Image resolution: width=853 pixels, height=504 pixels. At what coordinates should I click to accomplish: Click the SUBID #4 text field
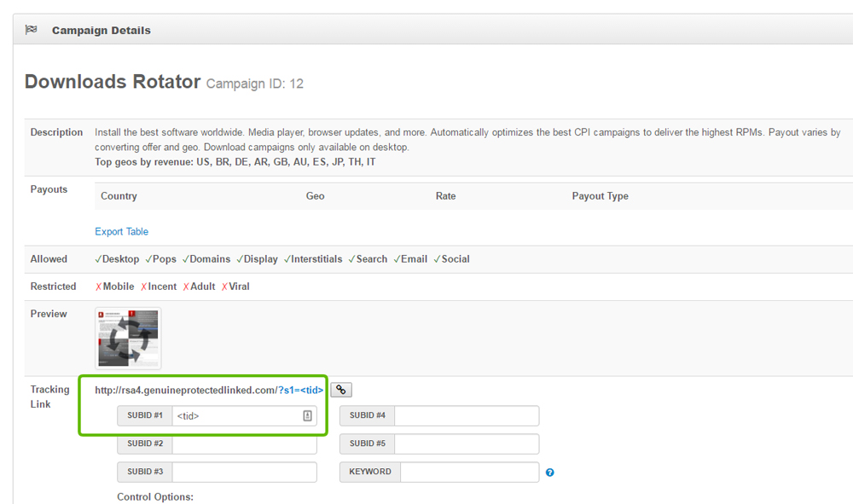[467, 416]
